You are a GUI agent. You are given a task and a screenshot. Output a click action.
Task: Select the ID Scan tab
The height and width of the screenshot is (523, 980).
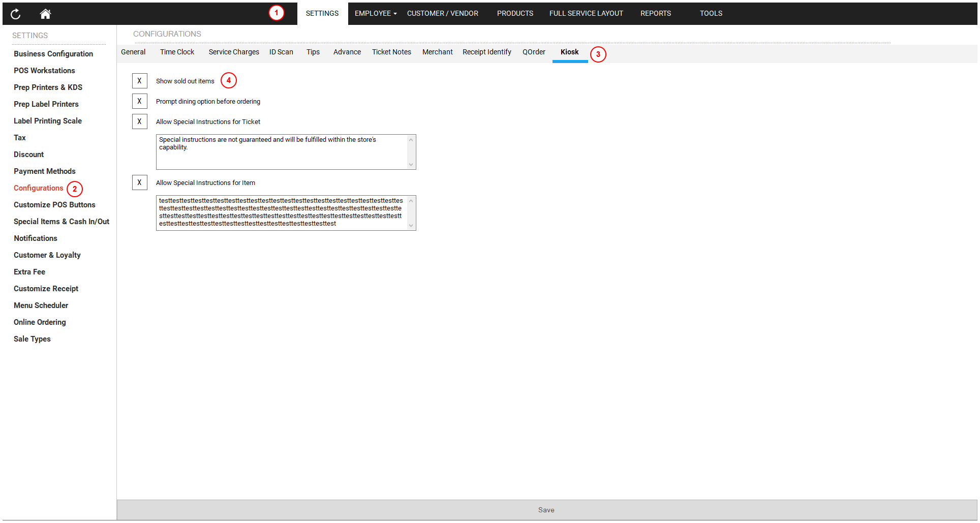(x=281, y=52)
